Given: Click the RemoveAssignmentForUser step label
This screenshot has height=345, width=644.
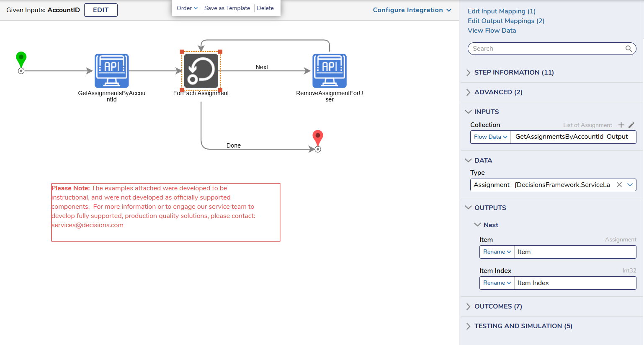Looking at the screenshot, I should pyautogui.click(x=330, y=96).
